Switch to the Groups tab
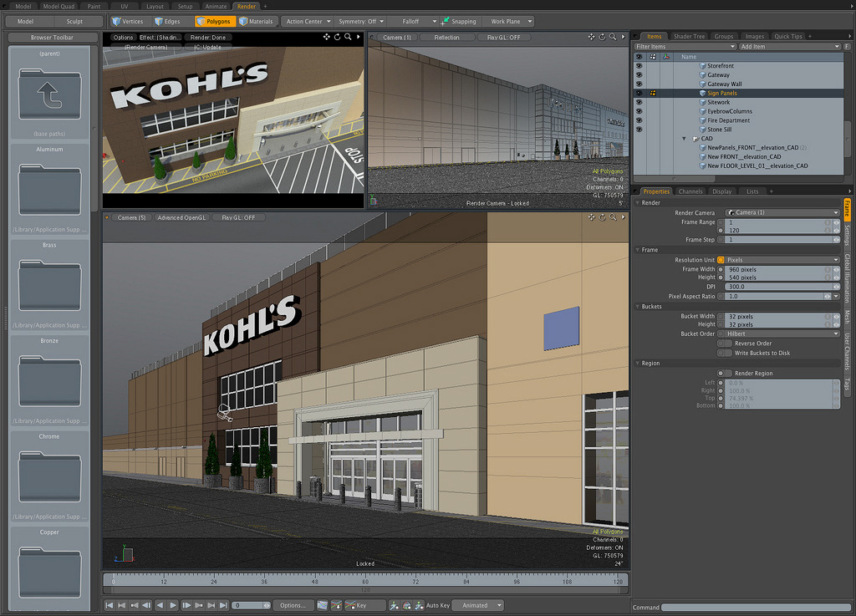This screenshot has height=616, width=856. pyautogui.click(x=724, y=37)
